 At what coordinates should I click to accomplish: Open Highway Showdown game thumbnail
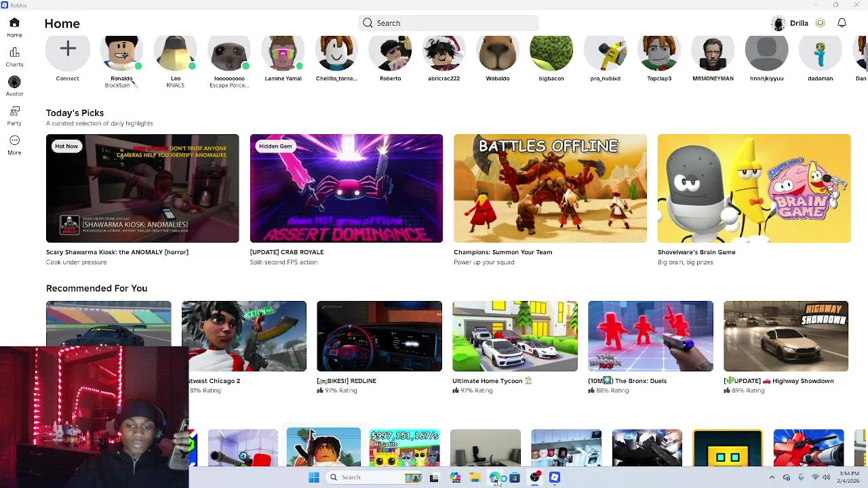786,336
